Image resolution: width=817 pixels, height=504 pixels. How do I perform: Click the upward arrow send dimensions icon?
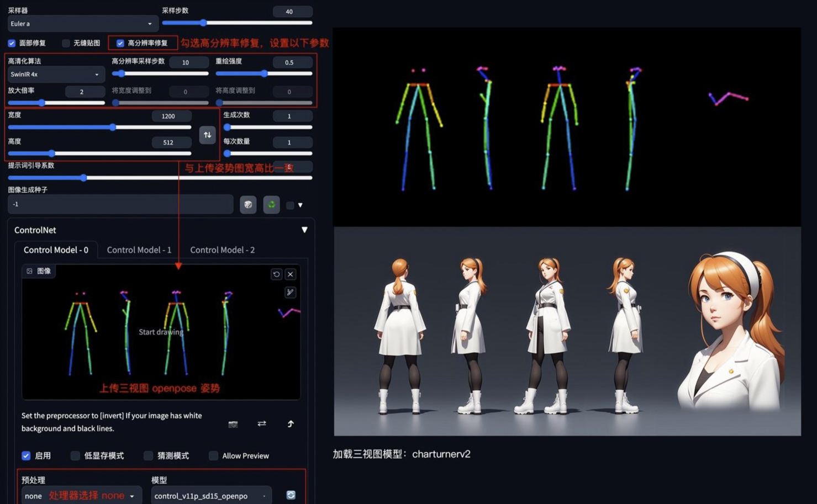(x=291, y=423)
